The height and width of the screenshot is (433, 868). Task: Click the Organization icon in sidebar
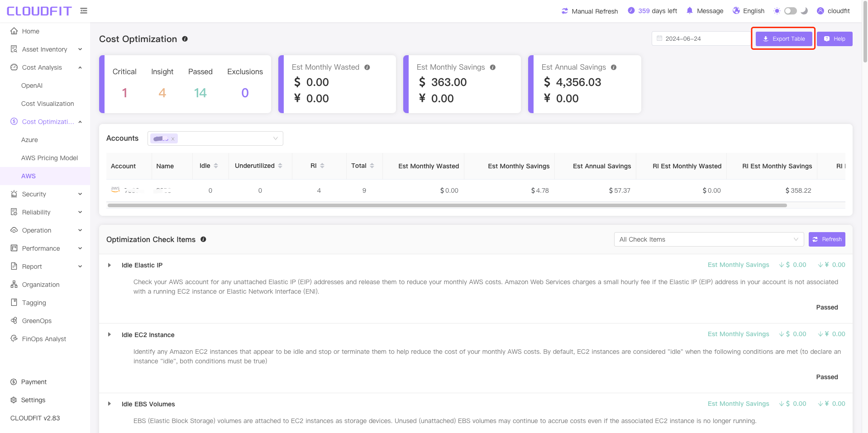coord(14,285)
